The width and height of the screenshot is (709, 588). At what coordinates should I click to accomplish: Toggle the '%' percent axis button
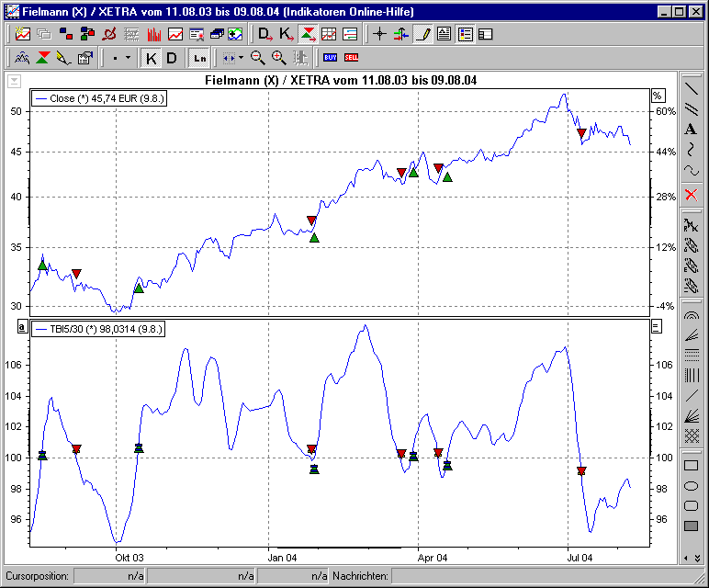(x=657, y=96)
